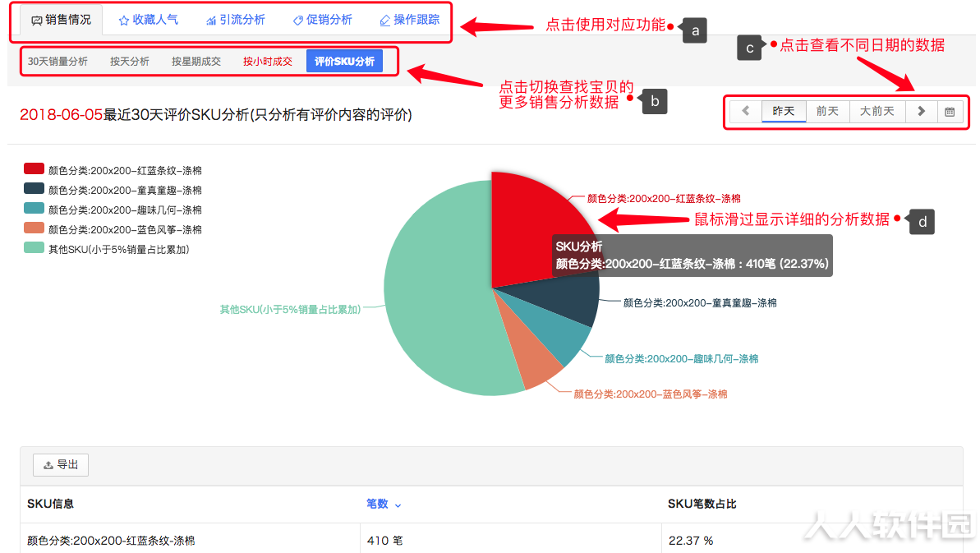Screen dimensions: 980x553
Task: Toggle green legend swatch for 其他SKU
Action: click(x=34, y=248)
